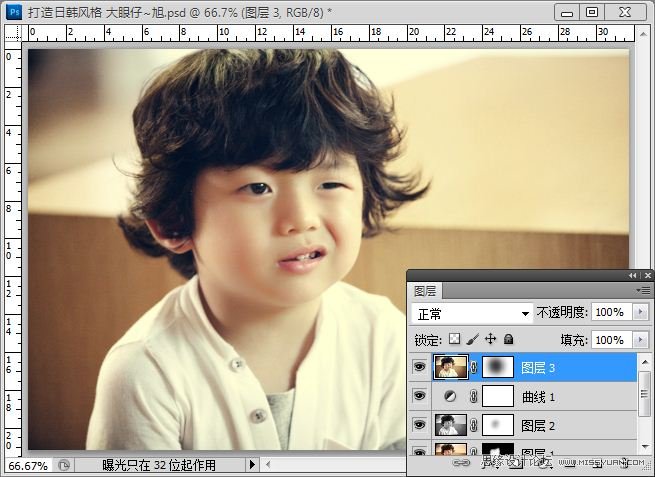Viewport: 655px width, 477px height.
Task: Open the 不透明度 opacity slider arrow
Action: coord(640,312)
